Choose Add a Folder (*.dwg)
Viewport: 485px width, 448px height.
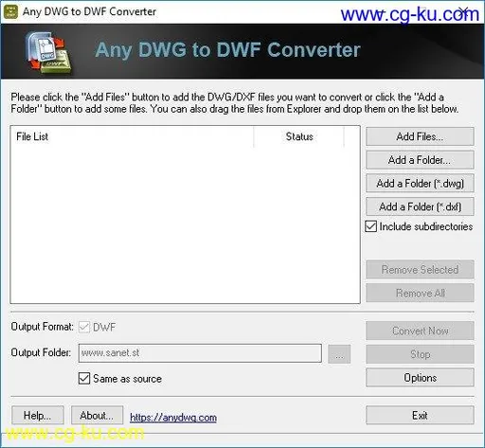click(x=420, y=183)
